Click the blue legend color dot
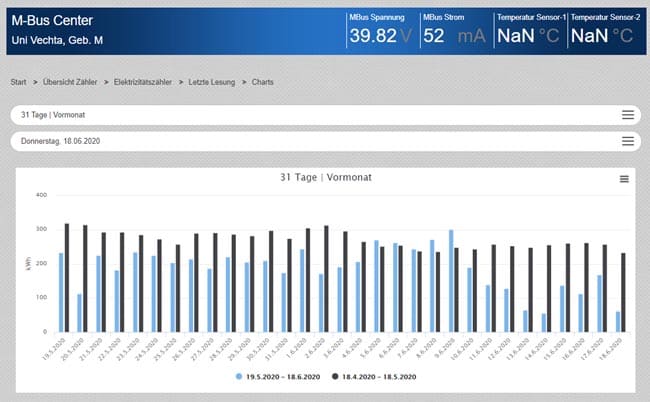 (x=239, y=376)
